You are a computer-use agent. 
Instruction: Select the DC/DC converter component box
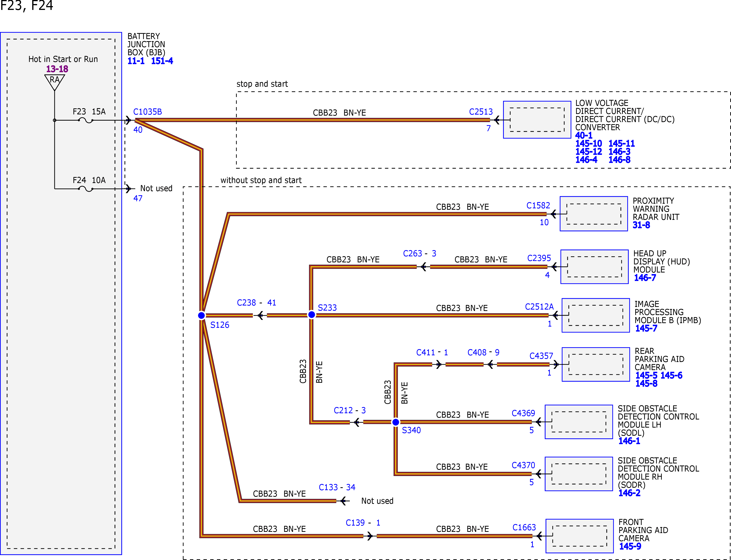point(537,120)
